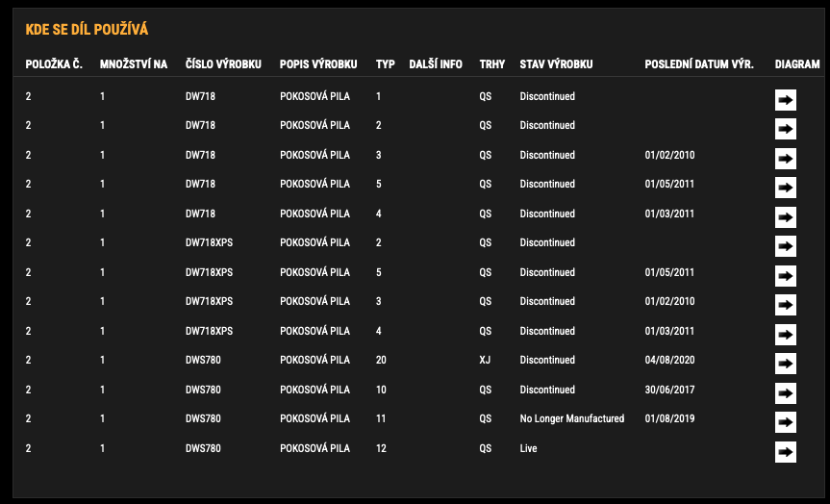Select the TYP column header
The height and width of the screenshot is (504, 830).
(386, 64)
